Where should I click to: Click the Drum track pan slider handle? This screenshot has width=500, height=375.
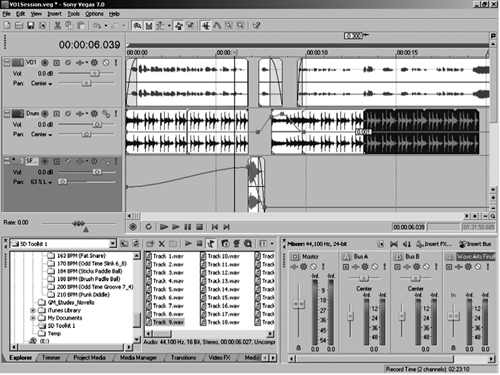click(x=86, y=134)
